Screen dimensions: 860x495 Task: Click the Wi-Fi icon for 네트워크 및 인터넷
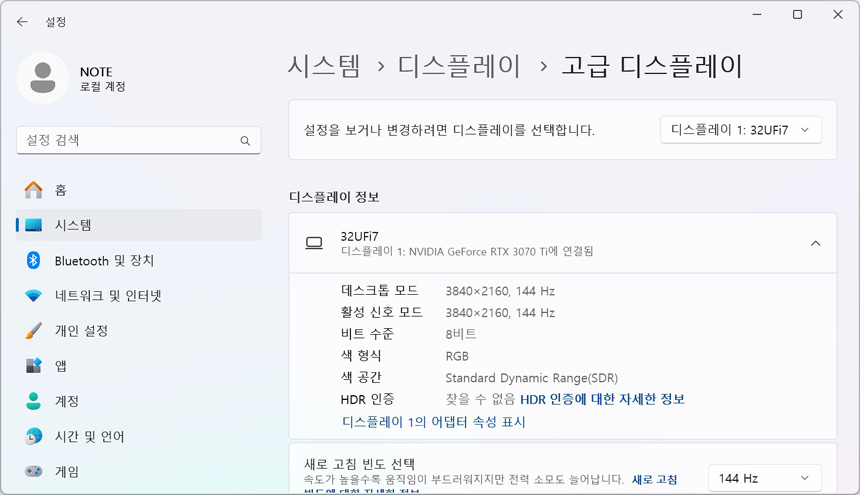point(34,296)
